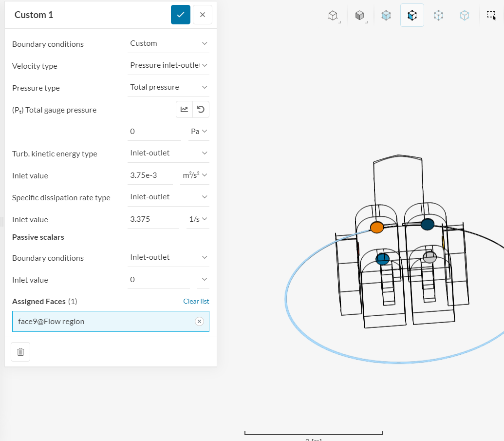
Task: Click the Clear list link
Action: click(196, 302)
